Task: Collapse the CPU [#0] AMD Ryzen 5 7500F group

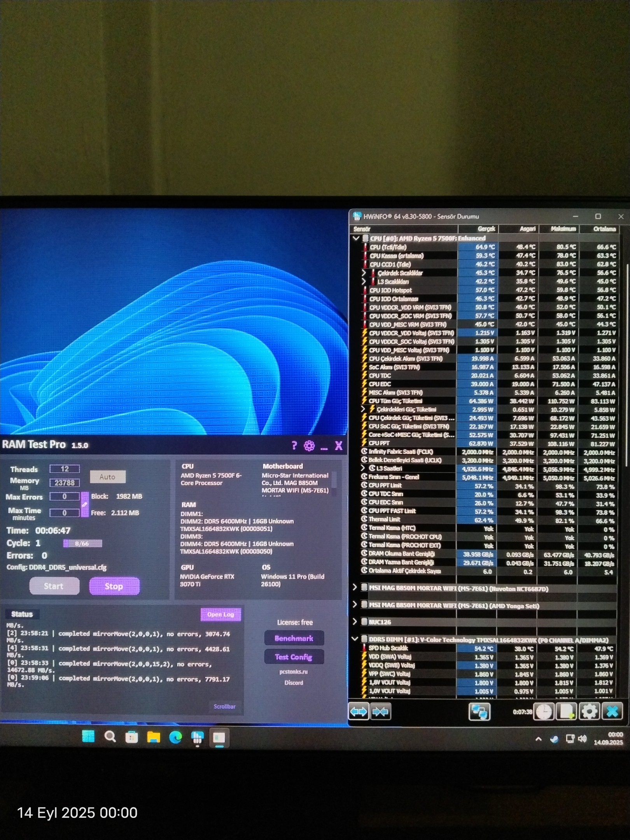Action: click(x=356, y=238)
